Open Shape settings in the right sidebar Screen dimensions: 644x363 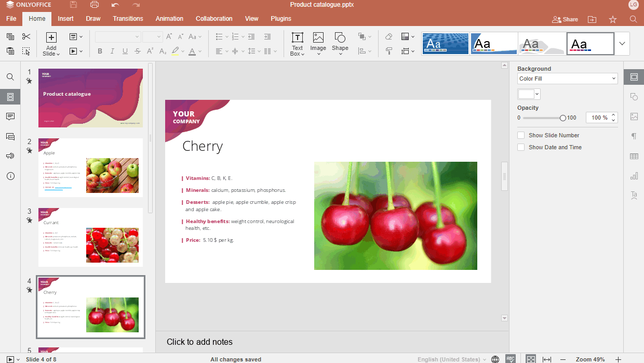pyautogui.click(x=634, y=97)
